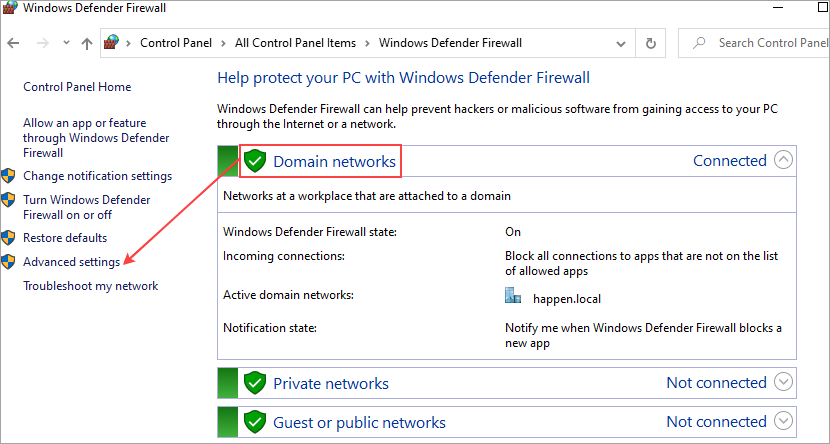Click the Forward navigation arrow
Screen dimensions: 830x444
[41, 44]
